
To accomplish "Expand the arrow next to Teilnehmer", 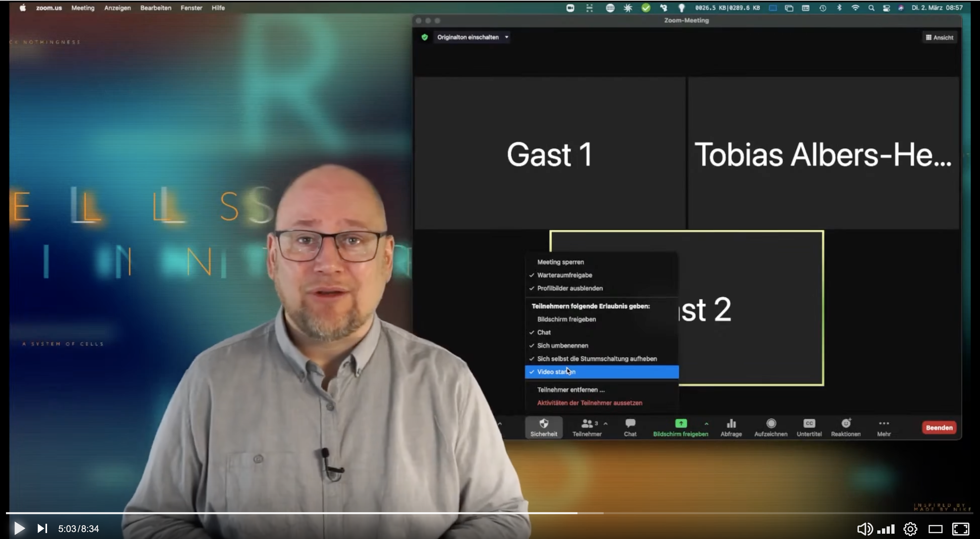I will (x=606, y=423).
